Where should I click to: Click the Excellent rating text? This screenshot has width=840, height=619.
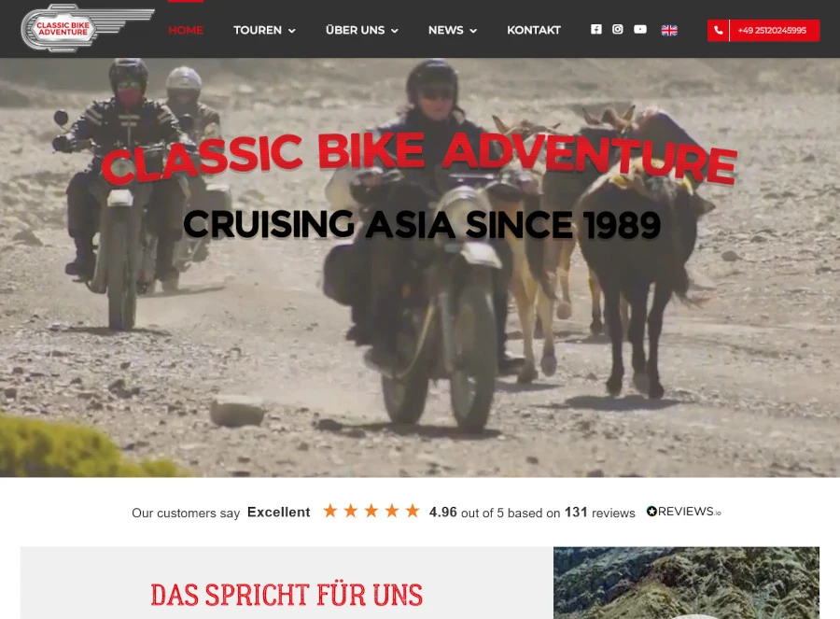tap(278, 513)
